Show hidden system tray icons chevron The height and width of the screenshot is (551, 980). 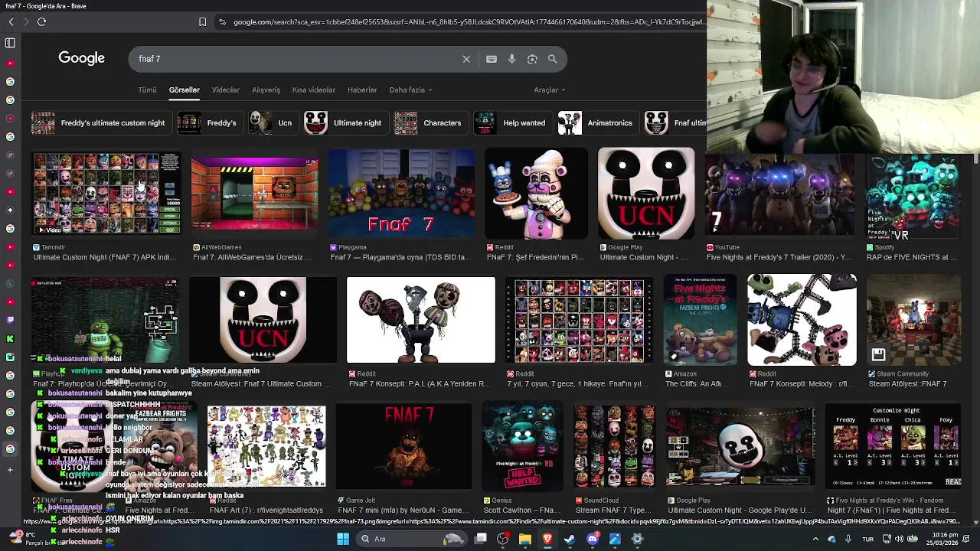point(815,539)
